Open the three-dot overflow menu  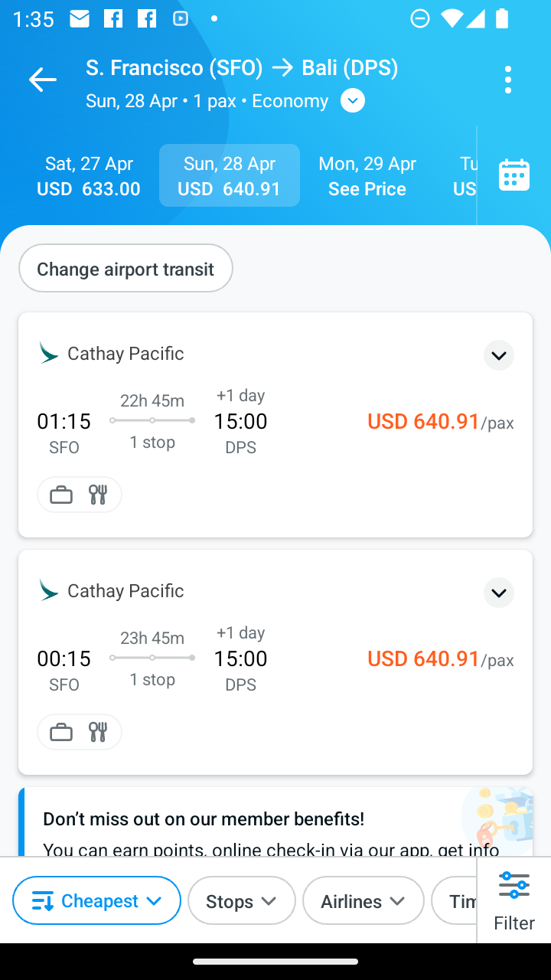pos(508,80)
